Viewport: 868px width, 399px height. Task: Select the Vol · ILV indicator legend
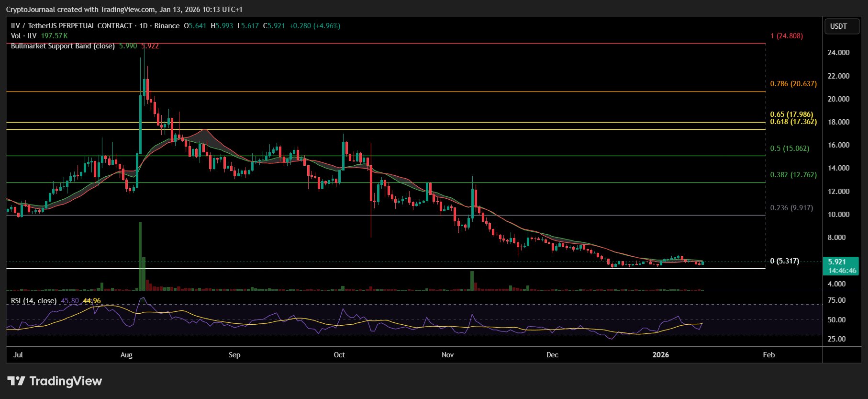point(24,36)
